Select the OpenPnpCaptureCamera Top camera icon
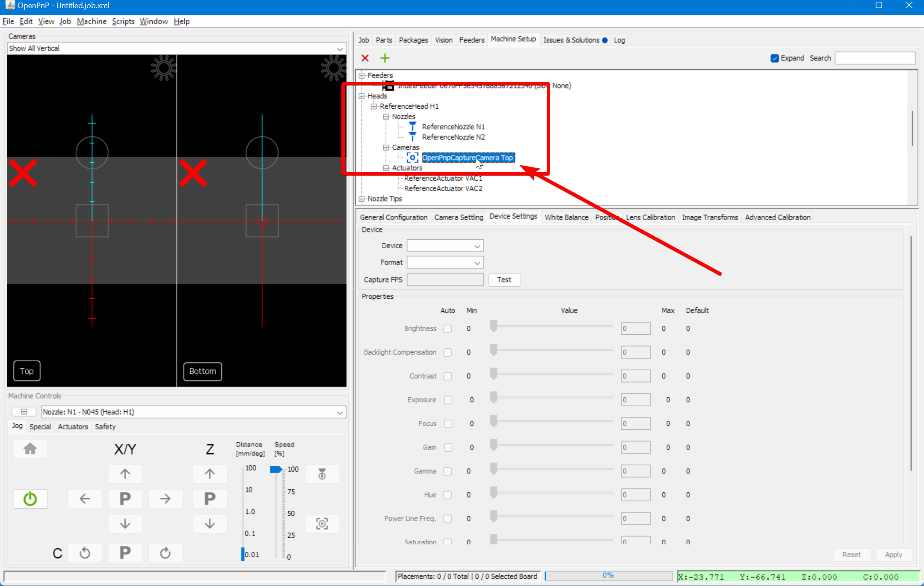The width and height of the screenshot is (924, 586). (x=412, y=158)
